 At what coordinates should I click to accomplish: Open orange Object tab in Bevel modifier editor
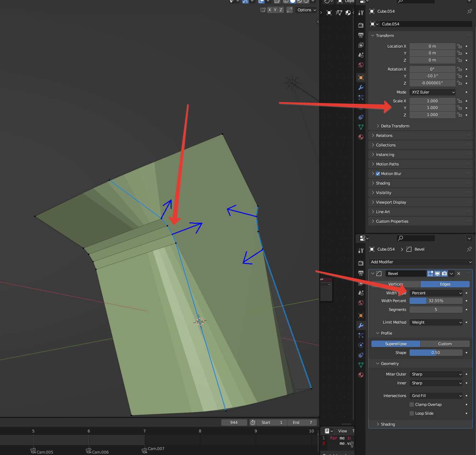(361, 316)
